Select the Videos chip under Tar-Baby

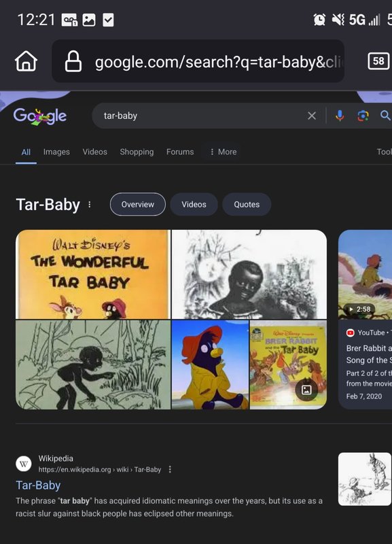(x=194, y=205)
